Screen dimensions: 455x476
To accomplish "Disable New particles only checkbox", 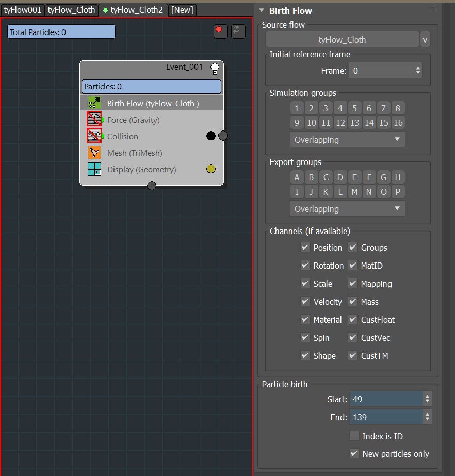I will (354, 454).
